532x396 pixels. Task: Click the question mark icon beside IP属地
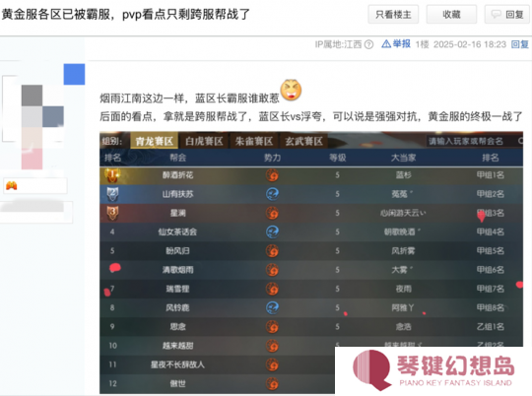[x=368, y=44]
